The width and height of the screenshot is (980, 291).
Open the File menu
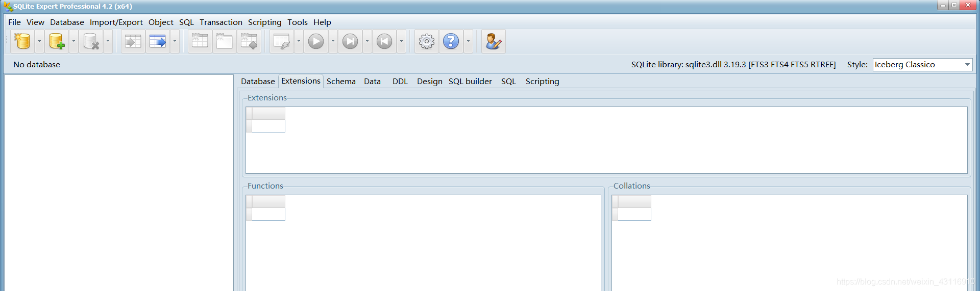click(x=14, y=22)
